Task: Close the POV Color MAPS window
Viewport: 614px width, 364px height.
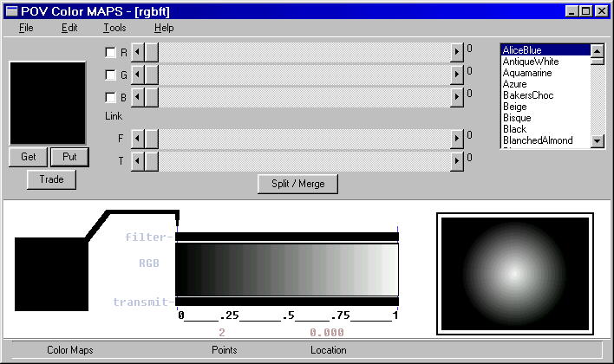Action: (x=602, y=11)
